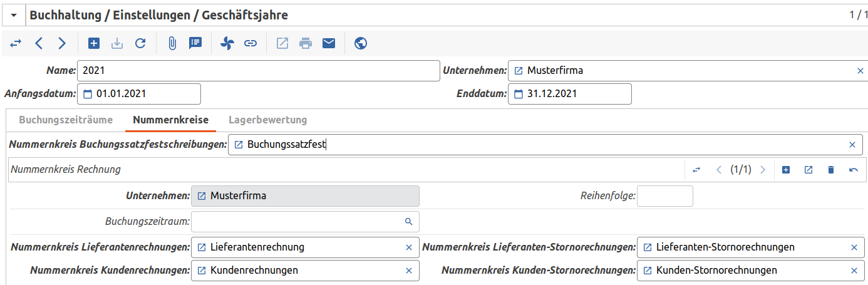Click the Nummernkreis Rechnung section title

click(66, 170)
